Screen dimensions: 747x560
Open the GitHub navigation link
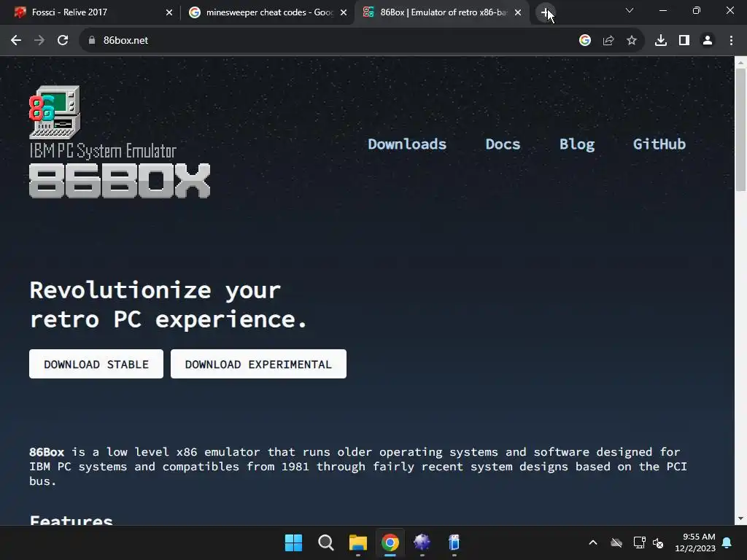tap(659, 144)
